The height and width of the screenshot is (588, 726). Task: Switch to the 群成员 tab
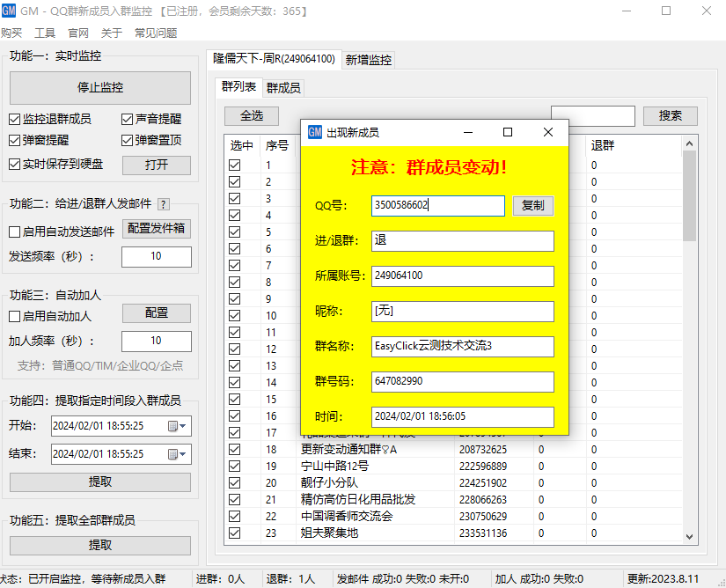[282, 87]
